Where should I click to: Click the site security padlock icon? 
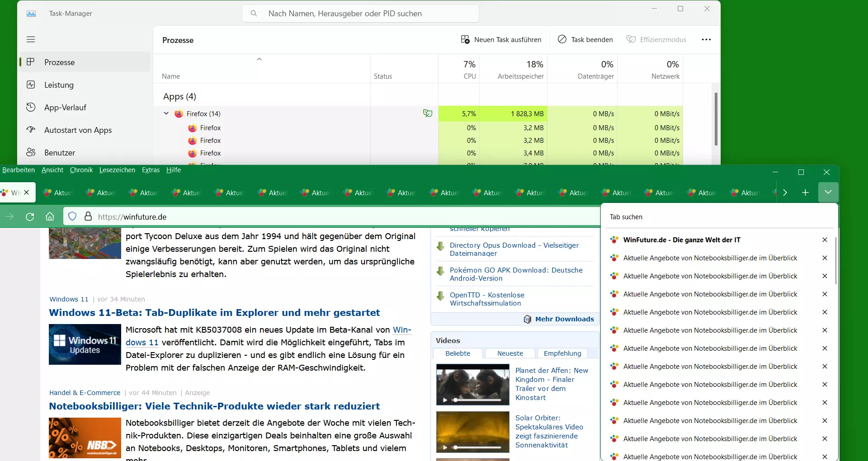[x=88, y=216]
